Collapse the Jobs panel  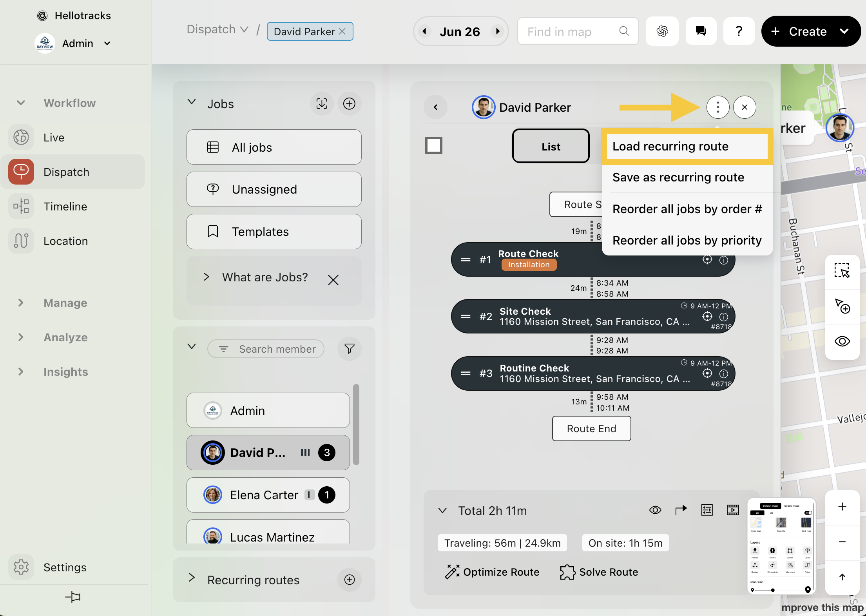[192, 101]
